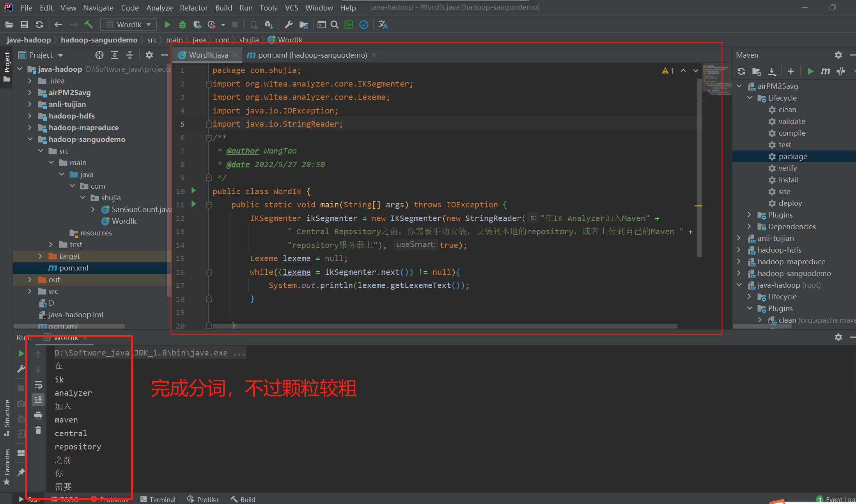This screenshot has height=504, width=856.
Task: Collapse the Lifecycle node under airPM25avg
Action: [750, 98]
